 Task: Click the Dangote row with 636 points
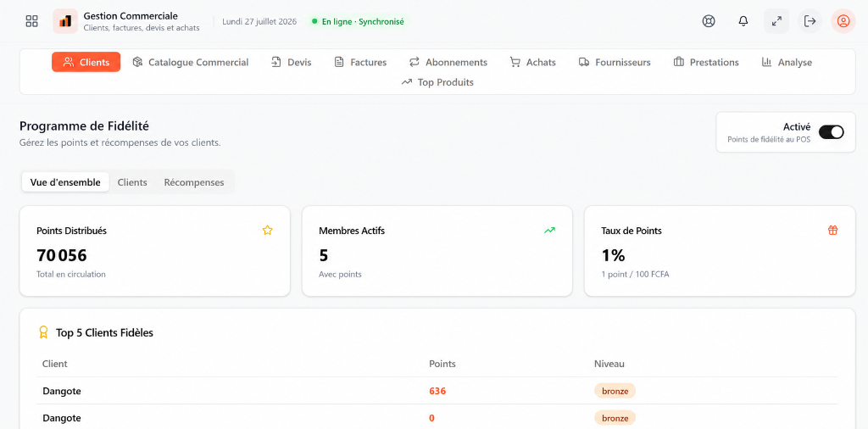(437, 391)
